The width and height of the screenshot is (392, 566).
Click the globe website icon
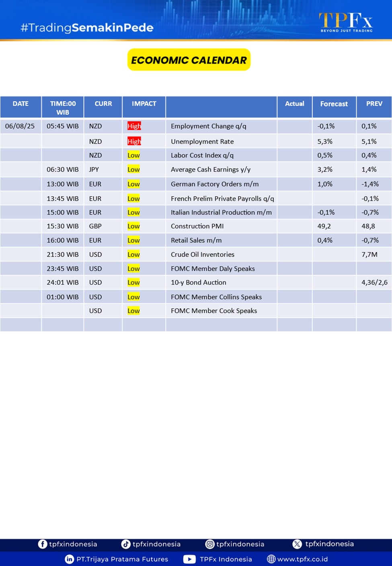[271, 559]
